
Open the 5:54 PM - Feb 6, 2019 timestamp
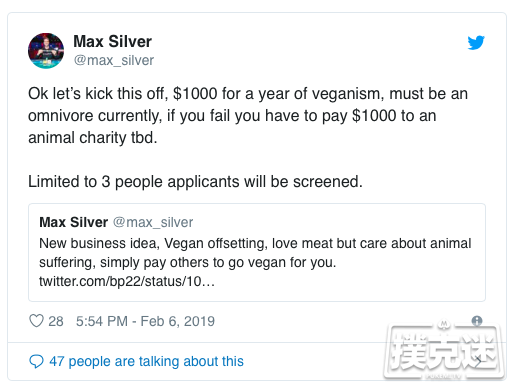click(145, 321)
